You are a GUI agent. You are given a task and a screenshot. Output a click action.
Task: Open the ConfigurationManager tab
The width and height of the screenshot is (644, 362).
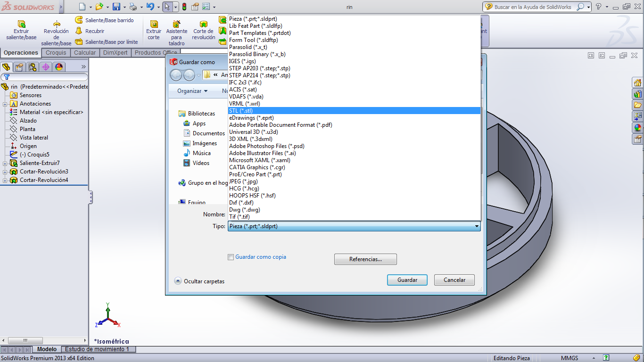pos(33,67)
